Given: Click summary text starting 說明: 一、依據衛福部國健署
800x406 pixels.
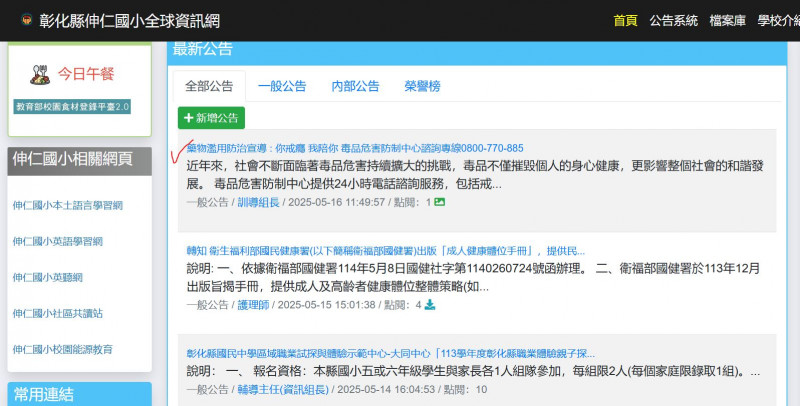Looking at the screenshot, I should click(473, 277).
